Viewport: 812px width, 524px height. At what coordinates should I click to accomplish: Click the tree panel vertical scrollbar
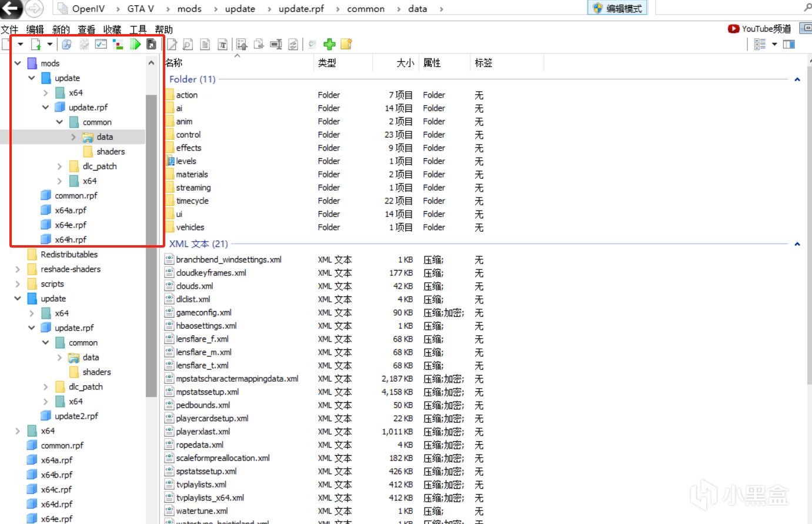(151, 245)
